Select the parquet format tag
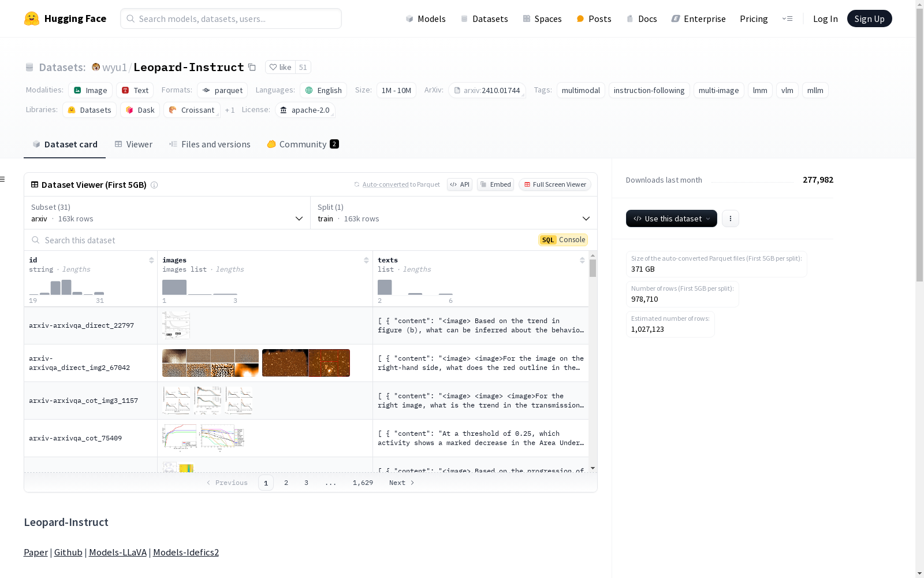Screen dimensions: 924x578 [x=222, y=90]
